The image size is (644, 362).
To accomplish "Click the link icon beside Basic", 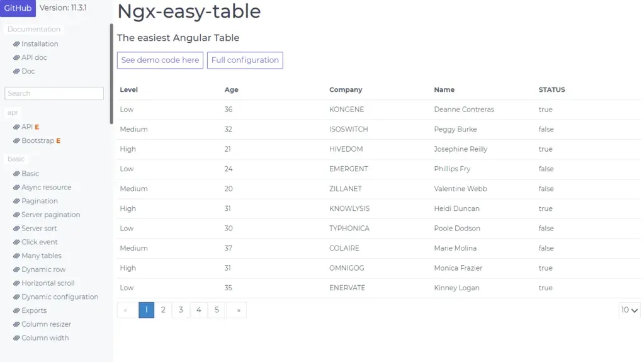I will (16, 174).
